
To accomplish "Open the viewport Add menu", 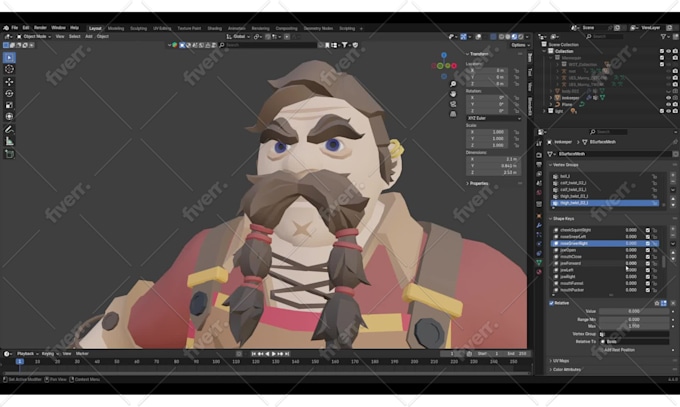I will (88, 36).
